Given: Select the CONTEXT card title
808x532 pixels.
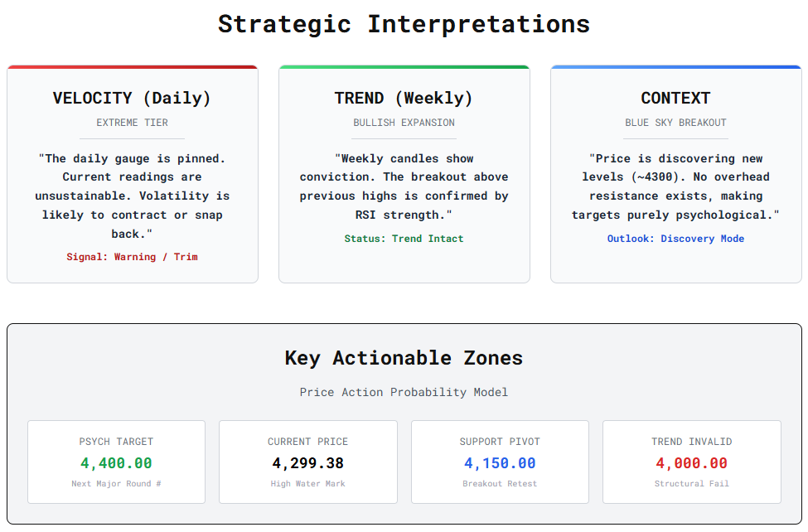Looking at the screenshot, I should (675, 98).
